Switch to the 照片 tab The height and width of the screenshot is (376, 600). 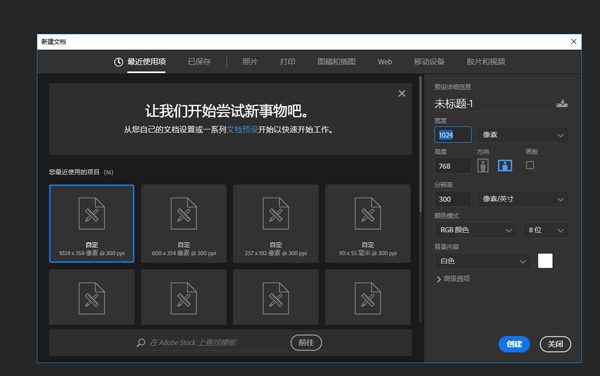250,62
